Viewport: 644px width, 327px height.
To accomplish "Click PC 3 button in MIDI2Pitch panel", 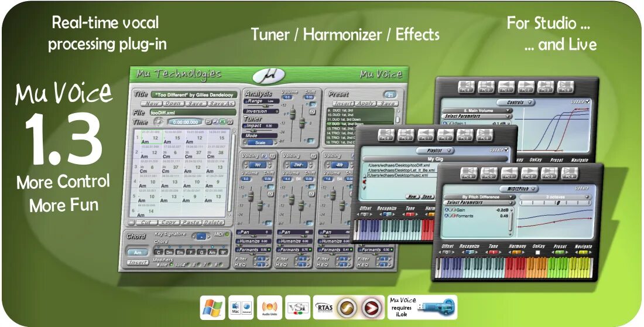I will point(550,173).
